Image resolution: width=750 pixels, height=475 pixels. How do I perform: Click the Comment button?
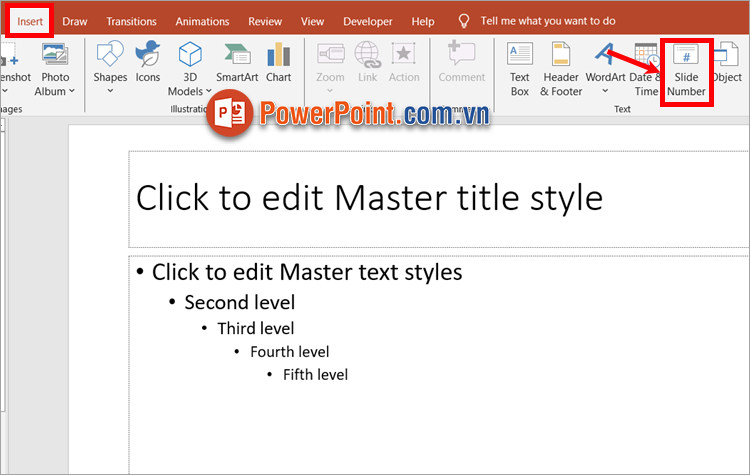pyautogui.click(x=462, y=62)
